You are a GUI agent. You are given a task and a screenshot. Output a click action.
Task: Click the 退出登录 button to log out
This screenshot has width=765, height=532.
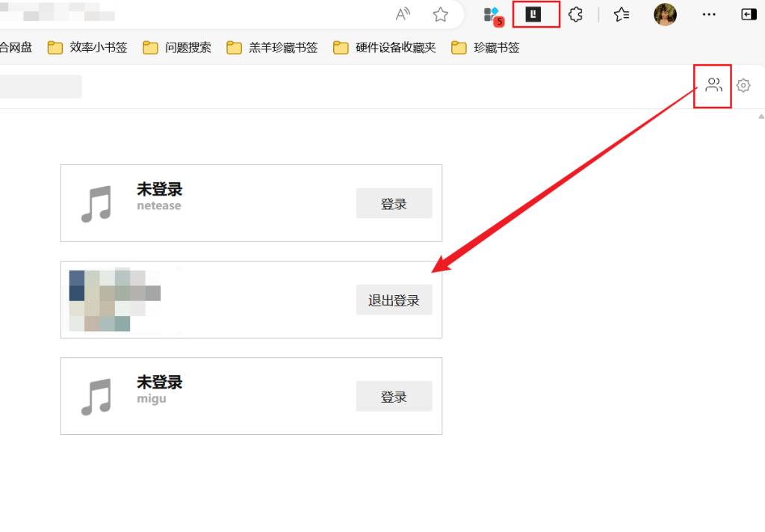click(394, 300)
